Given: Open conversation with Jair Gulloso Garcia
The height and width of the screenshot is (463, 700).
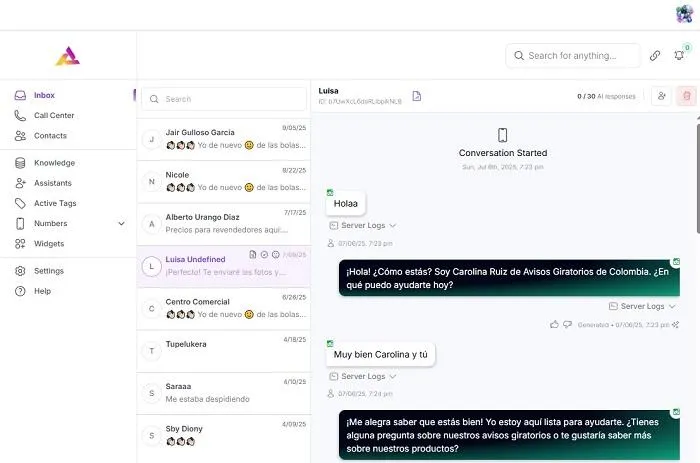Looking at the screenshot, I should [224, 139].
